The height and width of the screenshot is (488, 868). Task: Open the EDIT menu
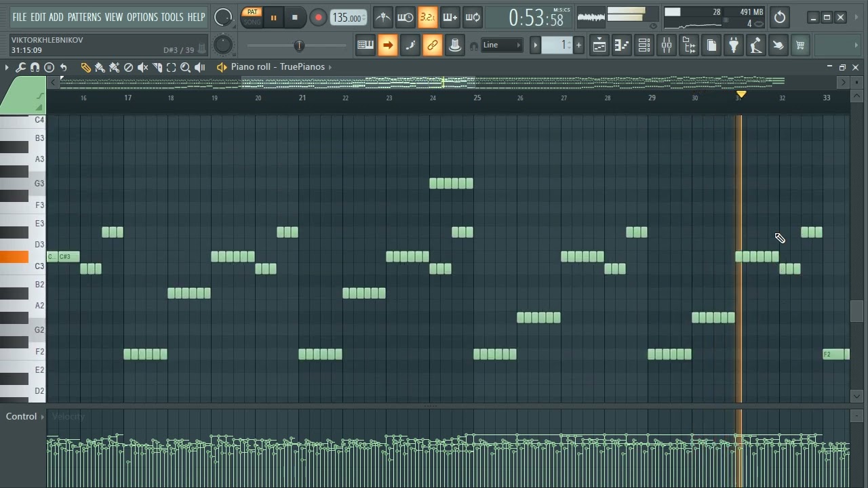point(38,17)
